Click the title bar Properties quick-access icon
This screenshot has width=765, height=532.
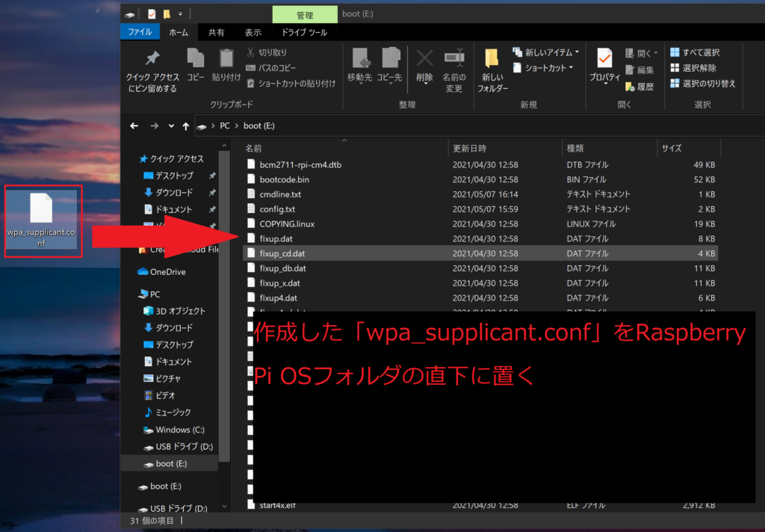tap(152, 14)
